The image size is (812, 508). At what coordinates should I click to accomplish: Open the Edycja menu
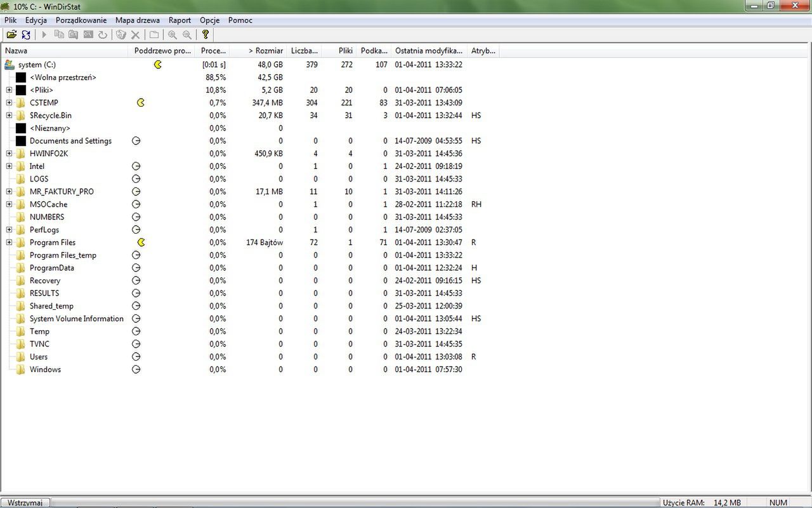click(x=36, y=20)
